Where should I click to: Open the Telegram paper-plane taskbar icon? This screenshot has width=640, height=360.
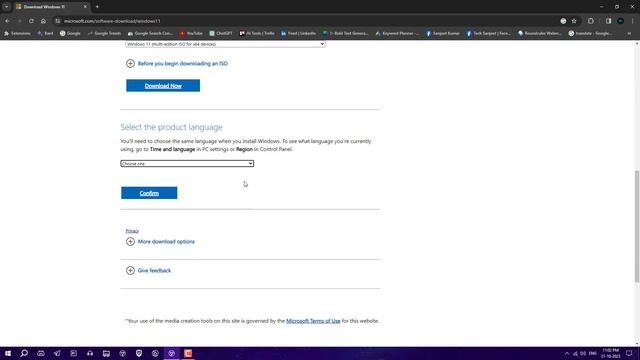tap(57, 353)
